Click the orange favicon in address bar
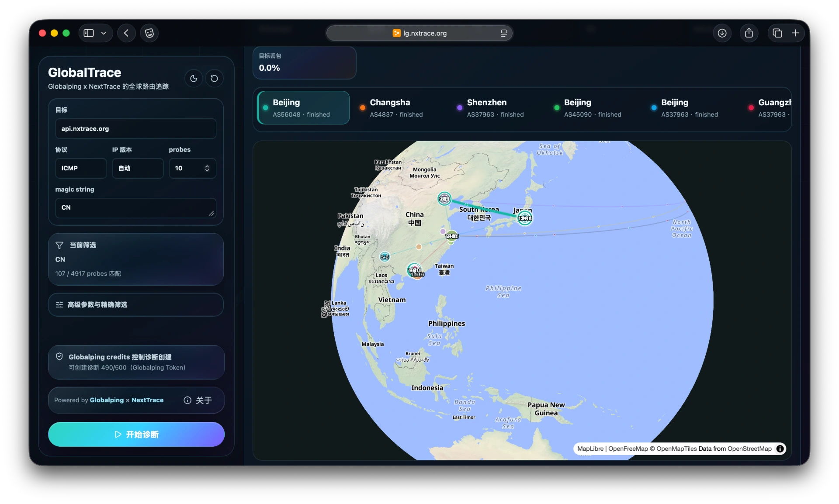 point(396,33)
